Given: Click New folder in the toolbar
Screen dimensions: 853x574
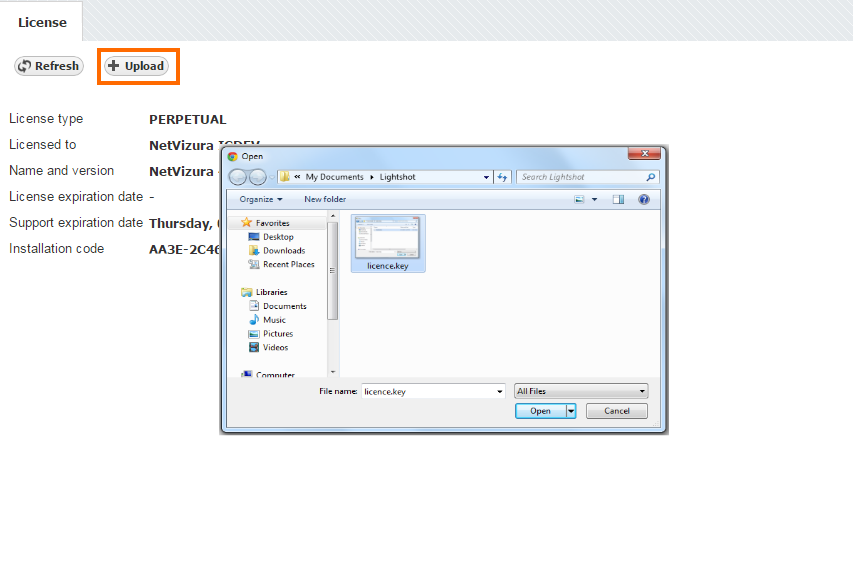Looking at the screenshot, I should (x=325, y=199).
